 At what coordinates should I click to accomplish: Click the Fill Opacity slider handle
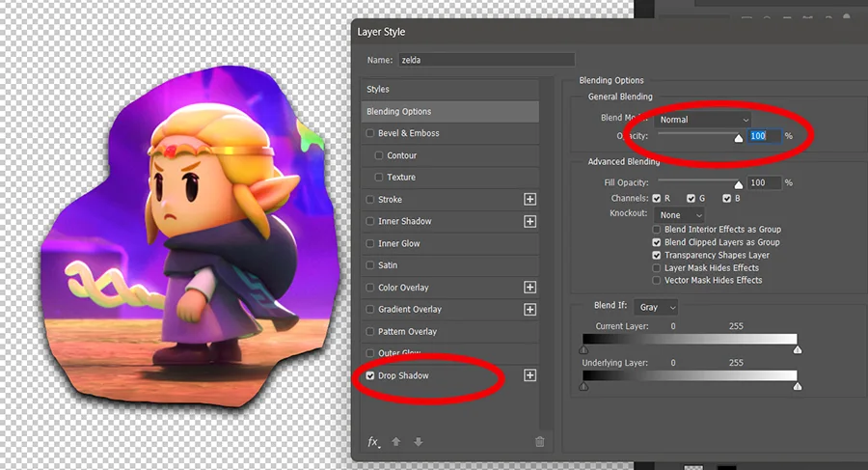point(739,184)
